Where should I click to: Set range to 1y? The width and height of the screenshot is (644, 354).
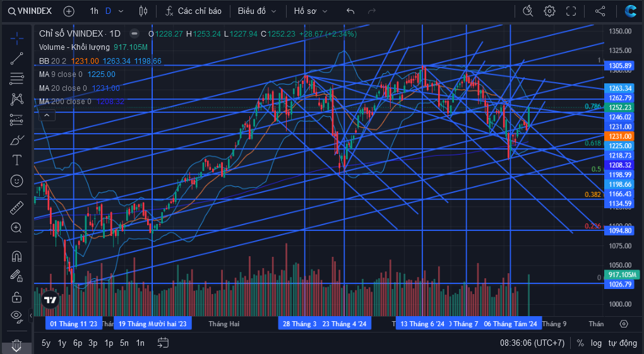(62, 343)
